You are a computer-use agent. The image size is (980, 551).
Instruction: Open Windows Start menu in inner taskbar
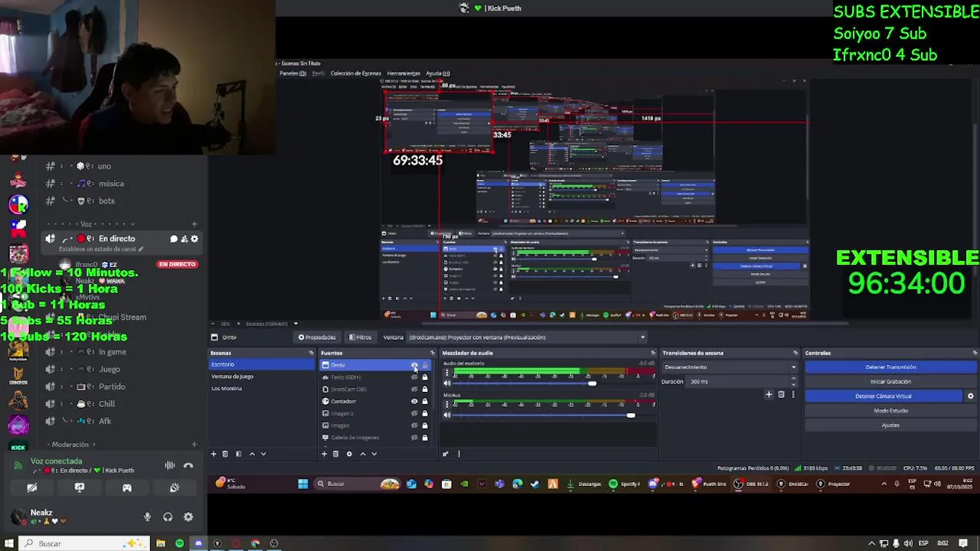[x=302, y=484]
